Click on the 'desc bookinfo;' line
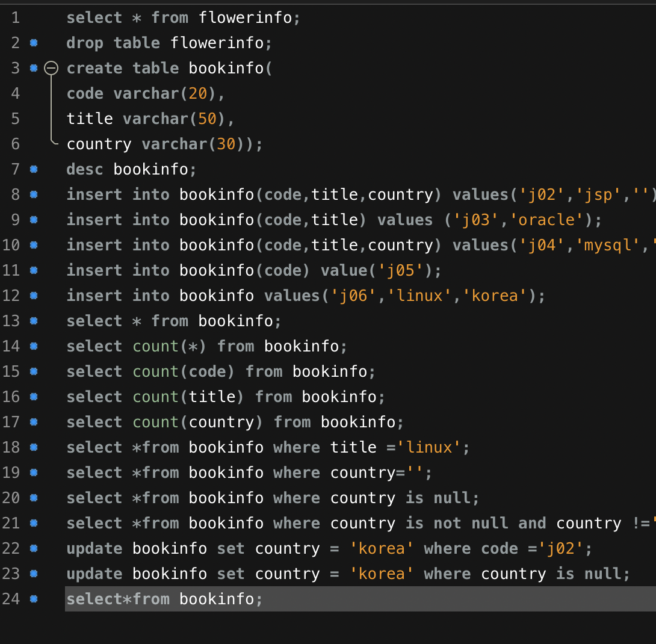The image size is (656, 644). tap(131, 169)
